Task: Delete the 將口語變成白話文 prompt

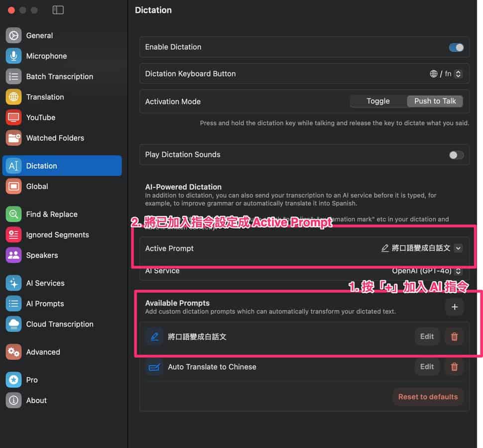Action: coord(454,336)
